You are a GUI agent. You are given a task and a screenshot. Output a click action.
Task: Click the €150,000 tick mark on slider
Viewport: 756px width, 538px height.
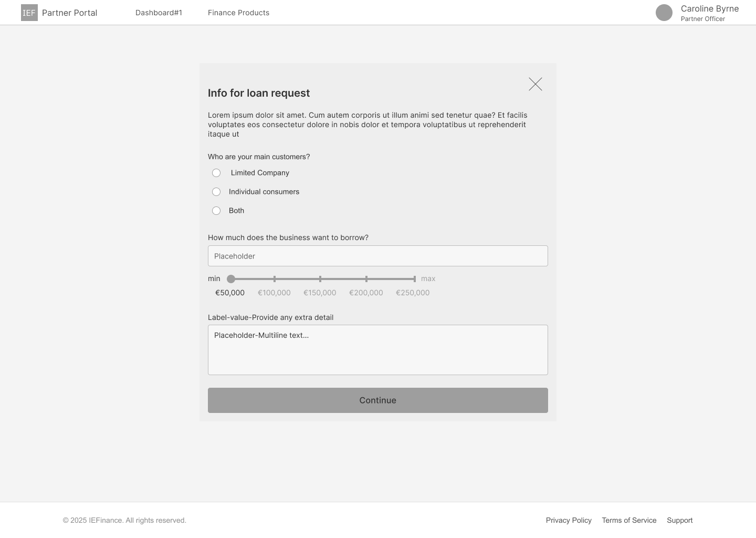(x=320, y=278)
